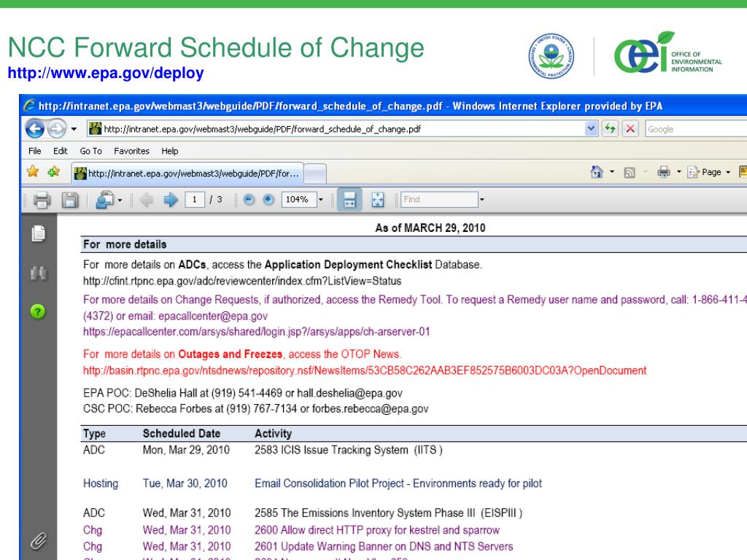Open the Go To menu
The image size is (747, 560).
coord(91,151)
